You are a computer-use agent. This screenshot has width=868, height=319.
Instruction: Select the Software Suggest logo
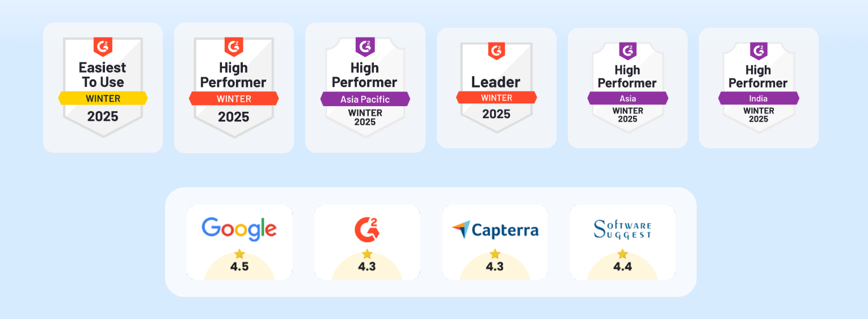[x=622, y=229]
